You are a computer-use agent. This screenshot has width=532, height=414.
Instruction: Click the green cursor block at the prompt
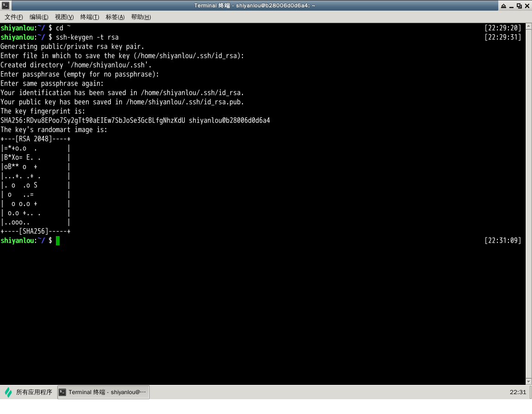(x=58, y=241)
